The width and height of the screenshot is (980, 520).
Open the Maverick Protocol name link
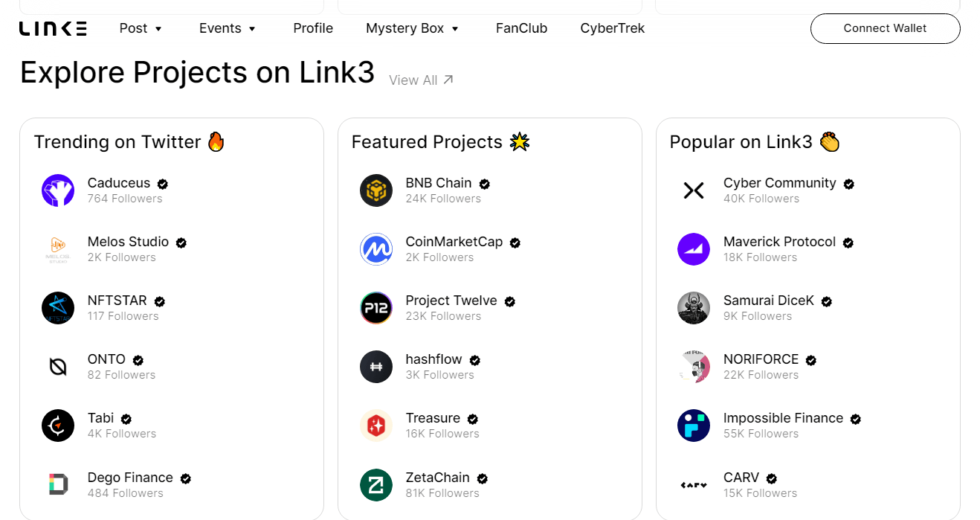click(779, 242)
